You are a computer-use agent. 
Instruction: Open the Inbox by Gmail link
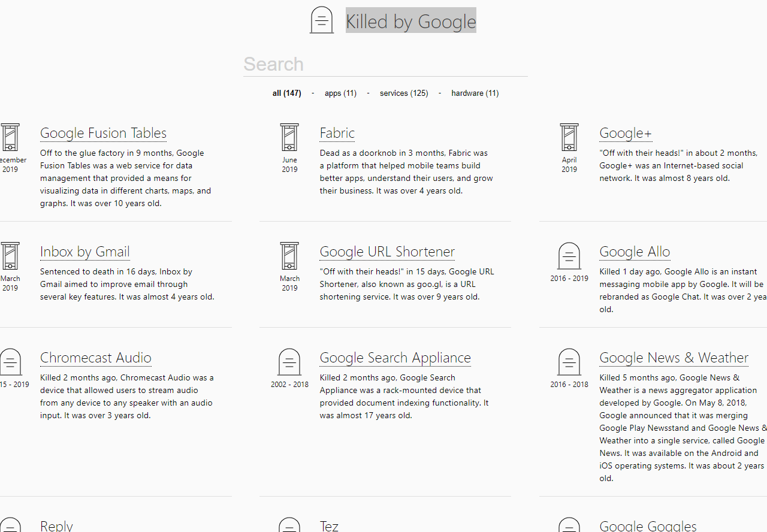click(x=85, y=252)
